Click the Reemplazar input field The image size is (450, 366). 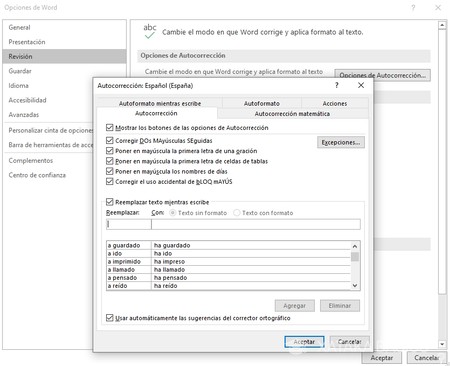(129, 224)
